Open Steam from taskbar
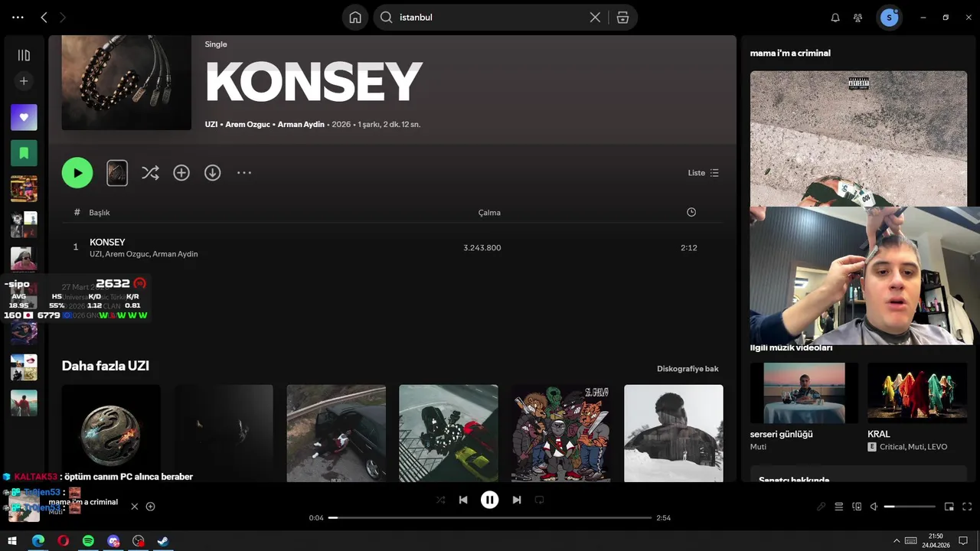Image resolution: width=980 pixels, height=551 pixels. click(163, 541)
